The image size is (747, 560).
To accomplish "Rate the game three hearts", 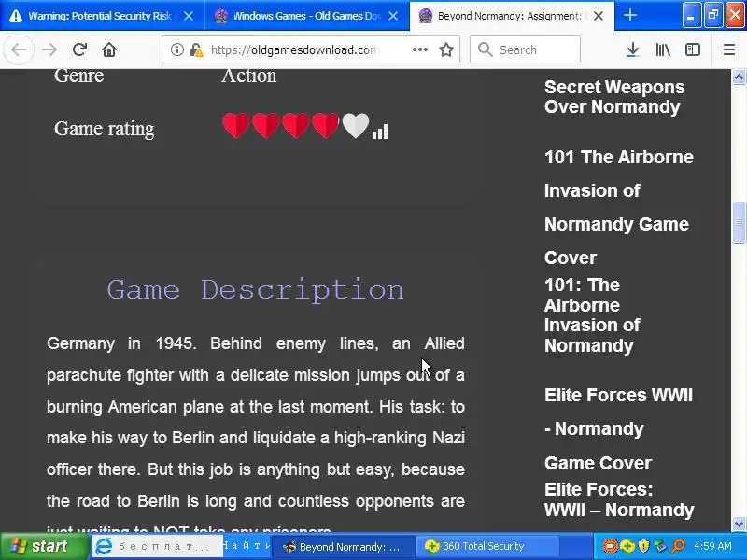I will (296, 126).
